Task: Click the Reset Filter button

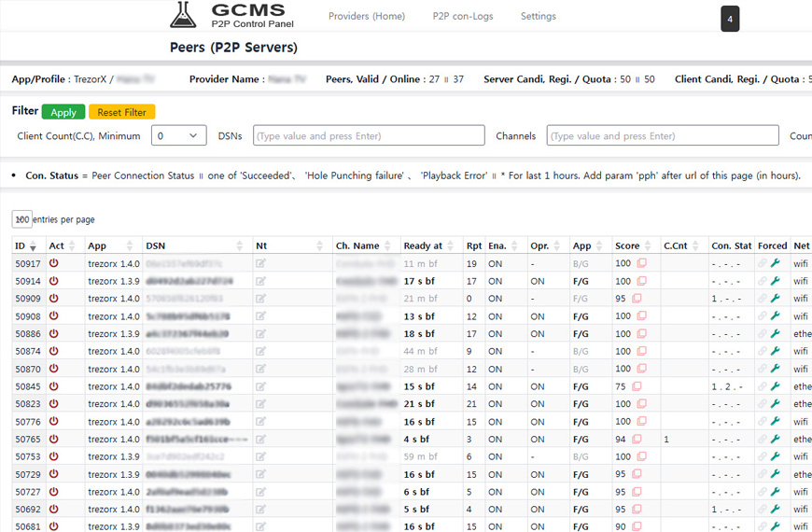Action: (121, 112)
